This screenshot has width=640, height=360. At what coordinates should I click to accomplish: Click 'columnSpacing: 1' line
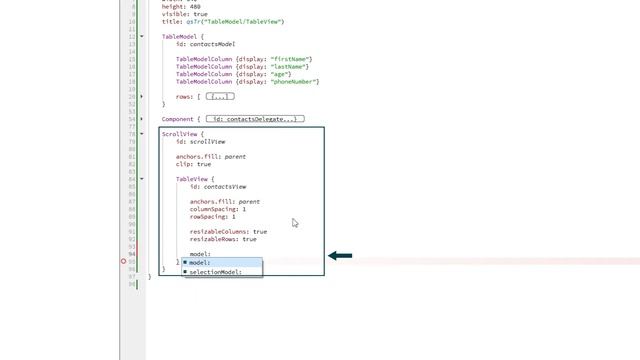pyautogui.click(x=218, y=209)
